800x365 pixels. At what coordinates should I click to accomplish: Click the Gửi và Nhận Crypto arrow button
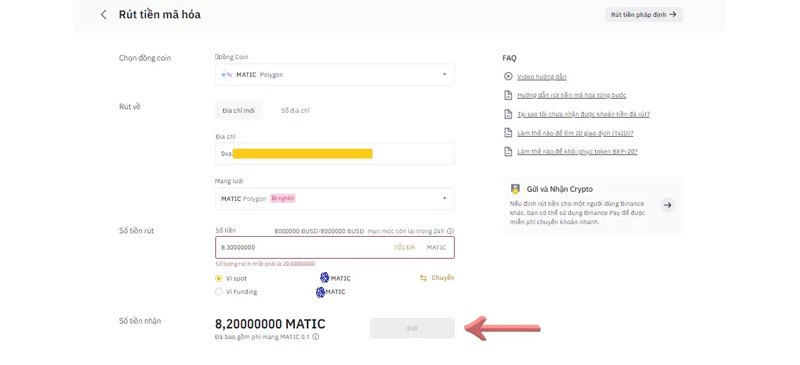(667, 205)
